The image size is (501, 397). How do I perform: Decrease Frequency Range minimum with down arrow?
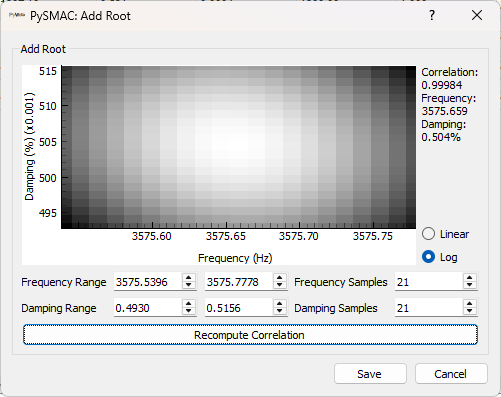189,286
